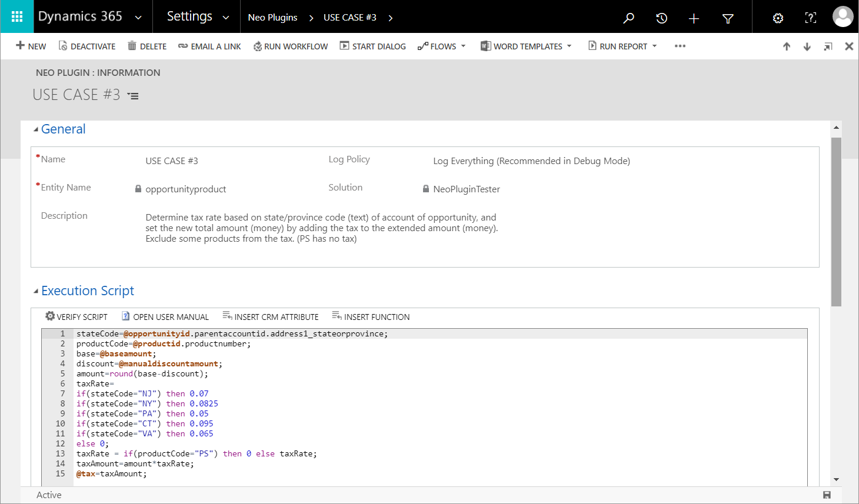Viewport: 859px width, 504px height.
Task: Expand chevron after USE CASE #3 breadcrumb
Action: coord(390,18)
